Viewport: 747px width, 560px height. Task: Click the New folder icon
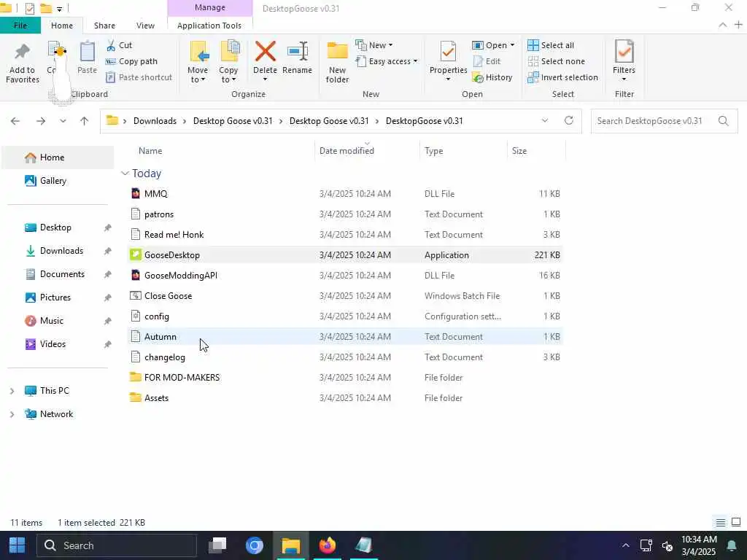tap(337, 52)
